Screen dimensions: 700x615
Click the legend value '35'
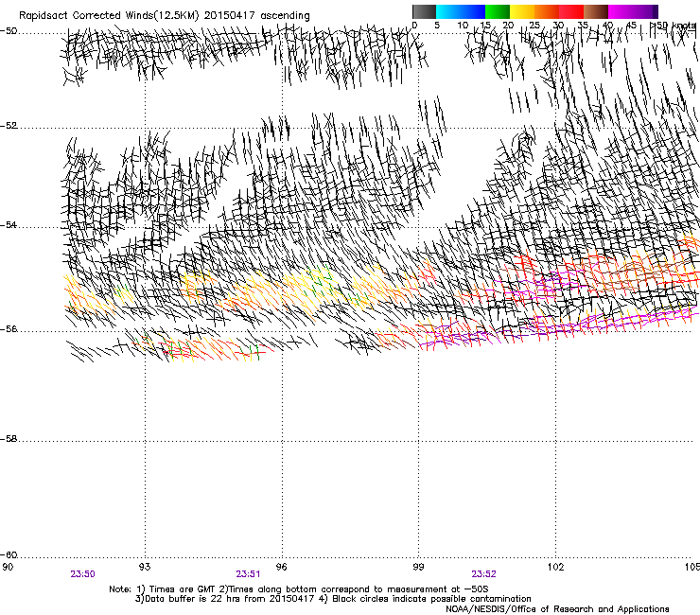[583, 26]
